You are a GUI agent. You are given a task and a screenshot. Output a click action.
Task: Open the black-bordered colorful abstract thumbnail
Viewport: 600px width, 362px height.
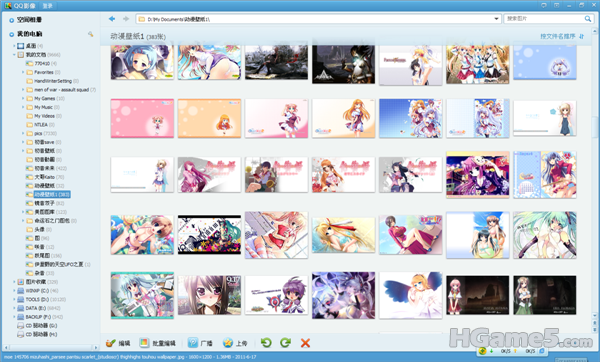pos(209,234)
